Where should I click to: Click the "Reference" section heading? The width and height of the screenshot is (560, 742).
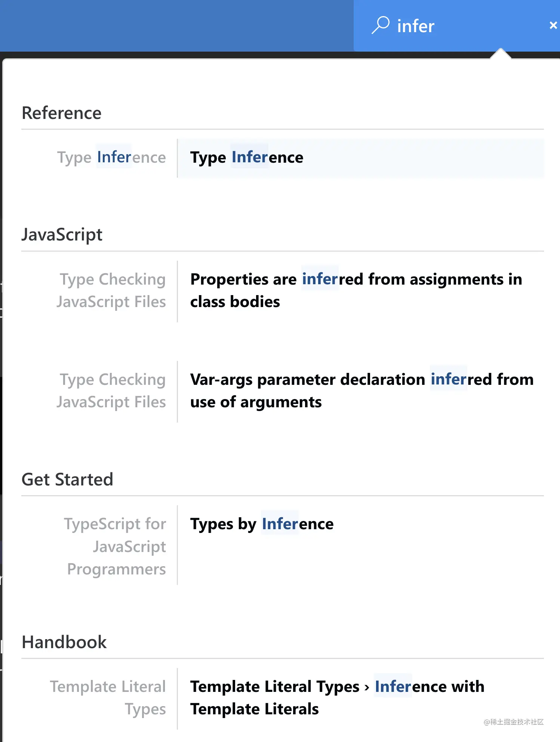62,113
